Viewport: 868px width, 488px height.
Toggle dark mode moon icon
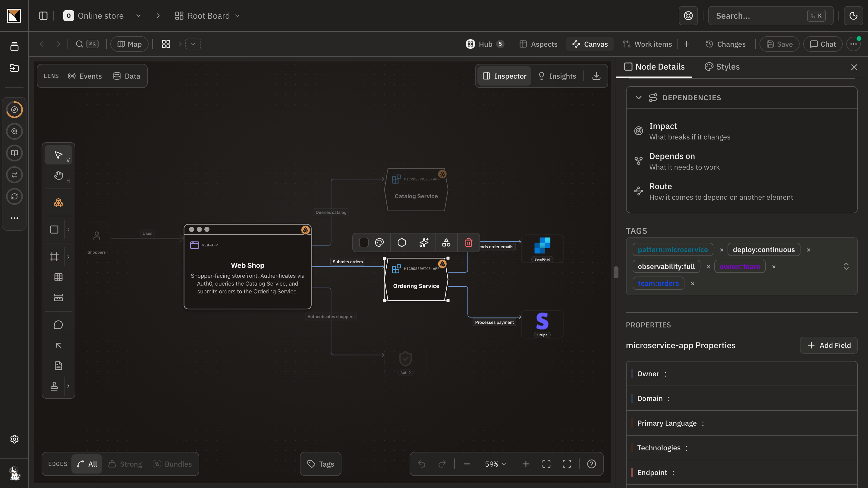click(853, 15)
